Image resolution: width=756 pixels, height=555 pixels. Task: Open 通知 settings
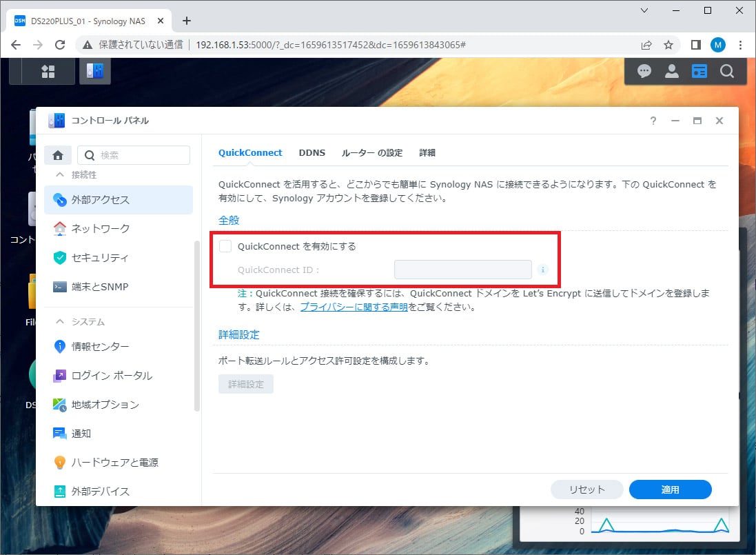click(x=118, y=433)
